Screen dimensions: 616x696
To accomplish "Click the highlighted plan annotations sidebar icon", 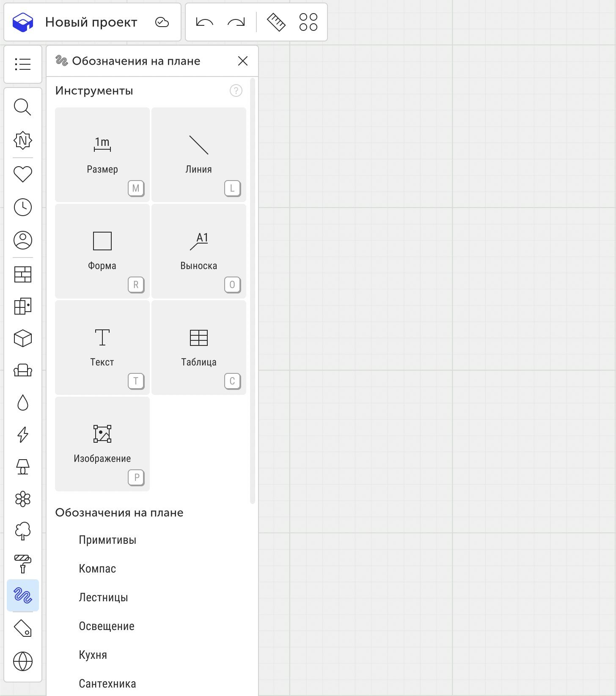I will click(x=23, y=595).
